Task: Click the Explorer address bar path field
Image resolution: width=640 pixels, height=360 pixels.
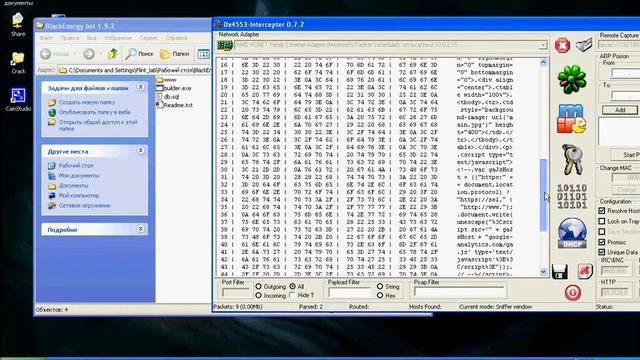Action: tap(135, 70)
